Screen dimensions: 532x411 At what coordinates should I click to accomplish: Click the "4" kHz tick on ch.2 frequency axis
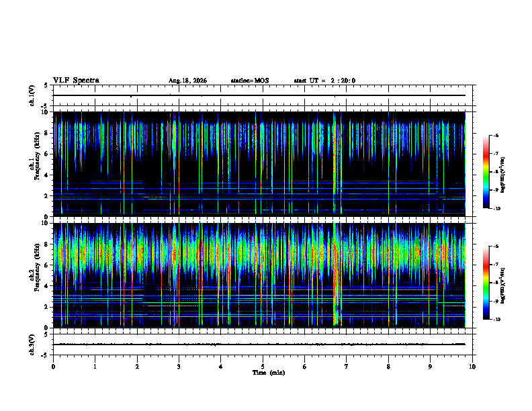pos(47,286)
